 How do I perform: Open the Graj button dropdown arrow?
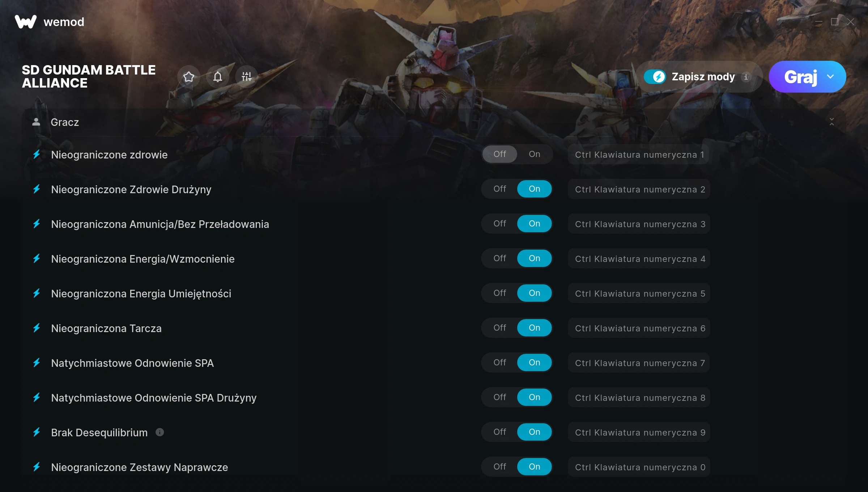click(830, 77)
